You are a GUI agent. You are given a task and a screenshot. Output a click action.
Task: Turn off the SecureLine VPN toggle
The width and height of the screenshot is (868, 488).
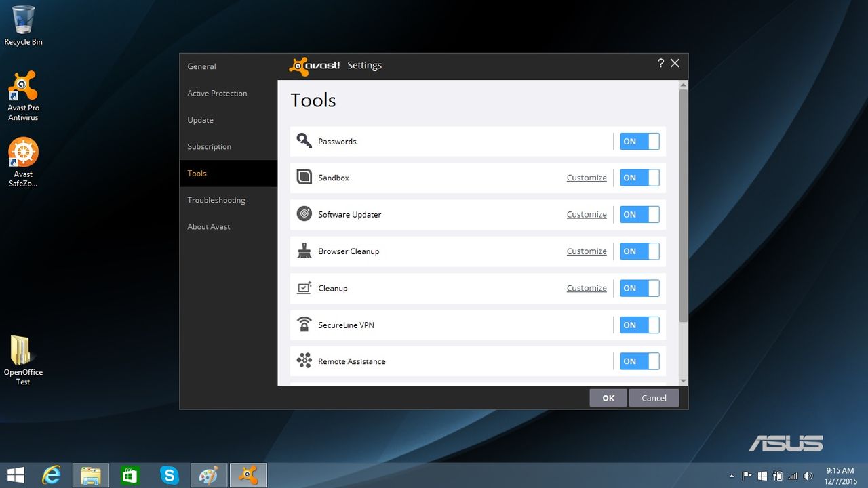click(639, 325)
